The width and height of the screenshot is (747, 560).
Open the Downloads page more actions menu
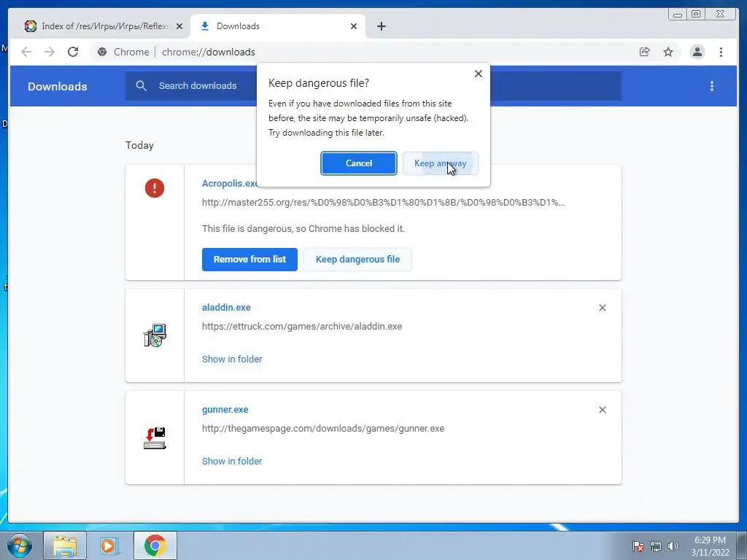pyautogui.click(x=712, y=86)
